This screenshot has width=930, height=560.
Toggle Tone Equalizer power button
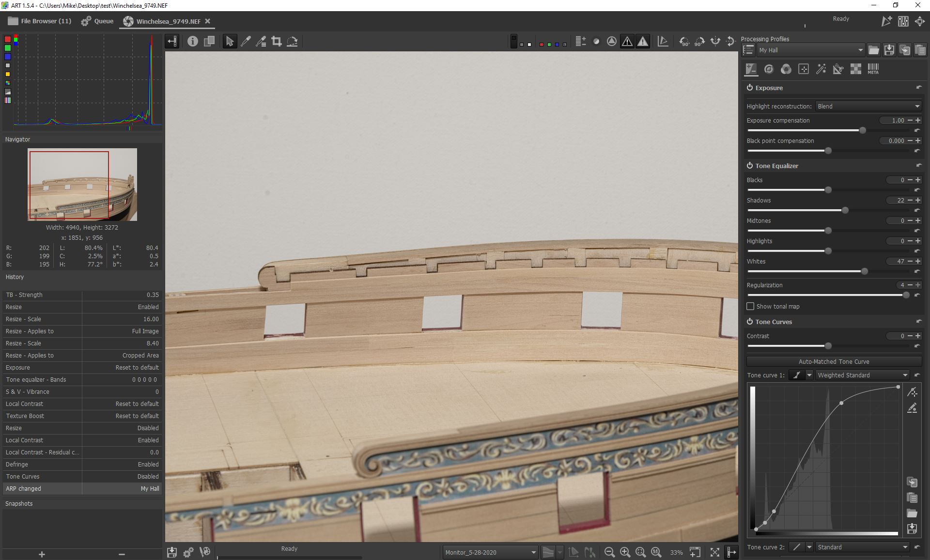[750, 166]
